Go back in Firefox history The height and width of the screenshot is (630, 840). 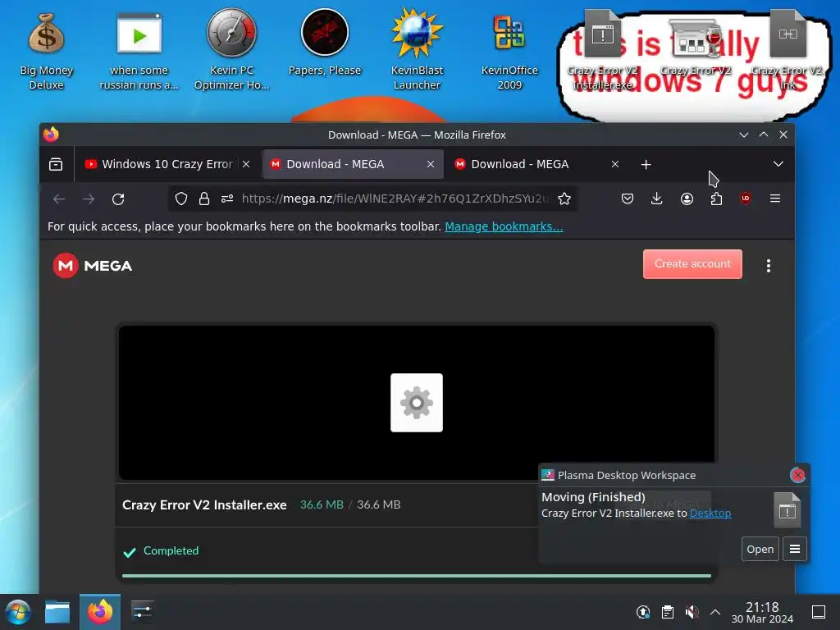[x=59, y=199]
